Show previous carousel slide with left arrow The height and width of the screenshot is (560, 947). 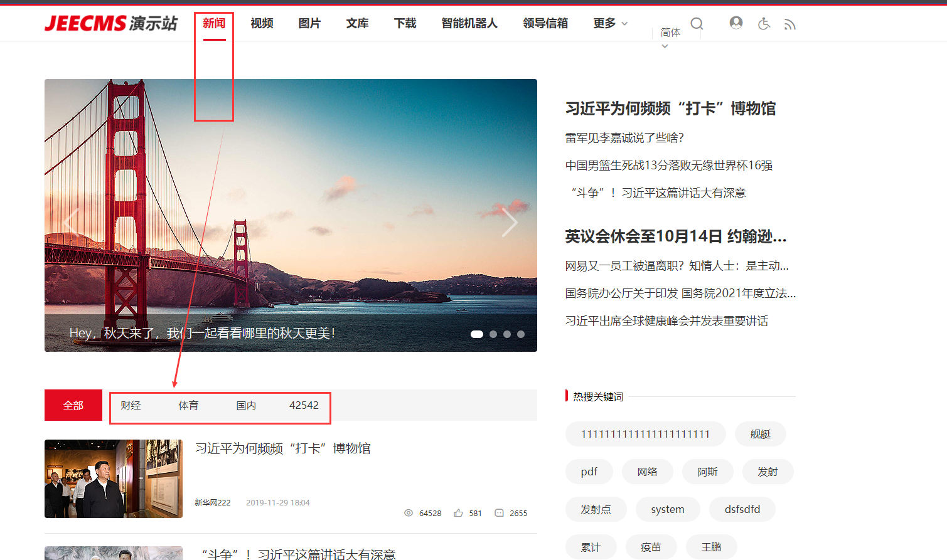tap(72, 222)
